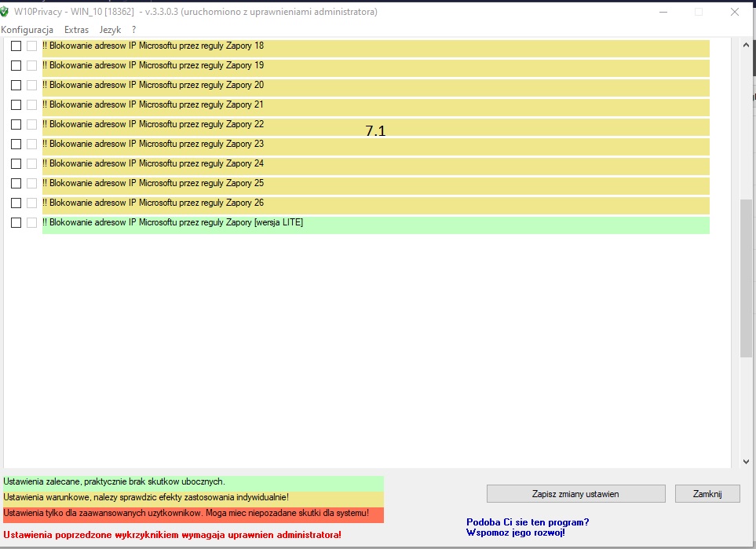Image resolution: width=756 pixels, height=549 pixels.
Task: Toggle second gray checkbox for Zapory 18
Action: click(32, 46)
